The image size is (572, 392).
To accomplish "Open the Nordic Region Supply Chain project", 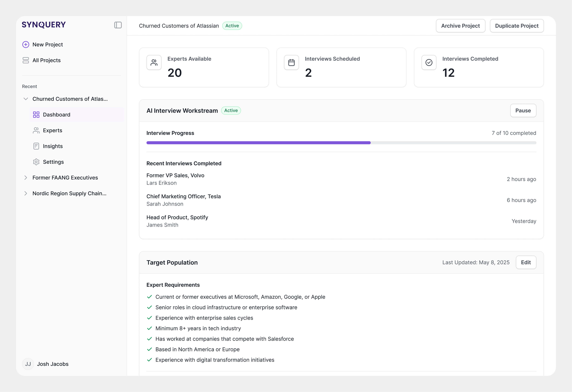I will [69, 193].
